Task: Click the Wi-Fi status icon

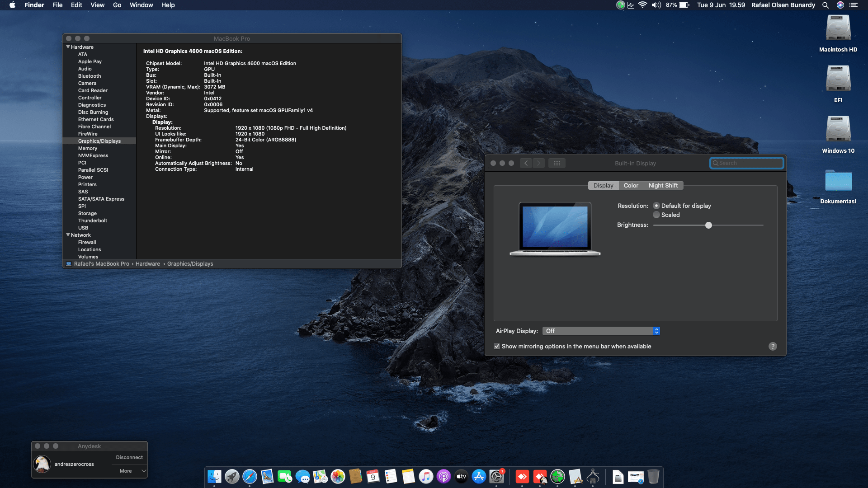Action: (x=642, y=5)
